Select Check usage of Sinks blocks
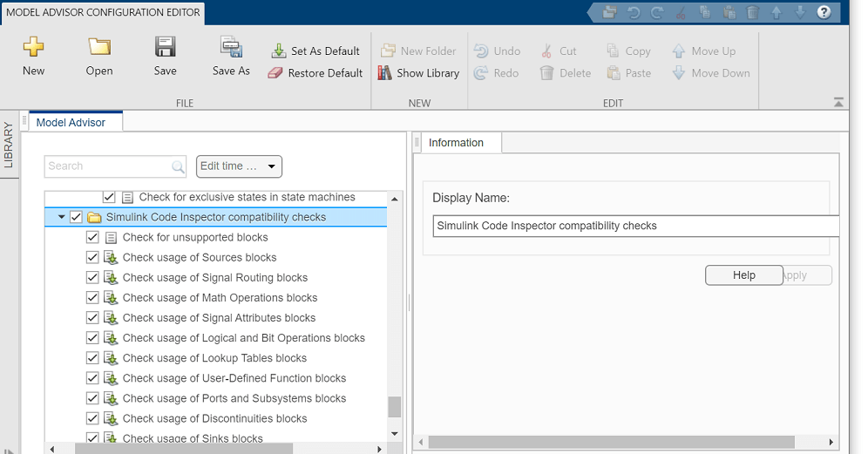868x454 pixels. pos(193,438)
